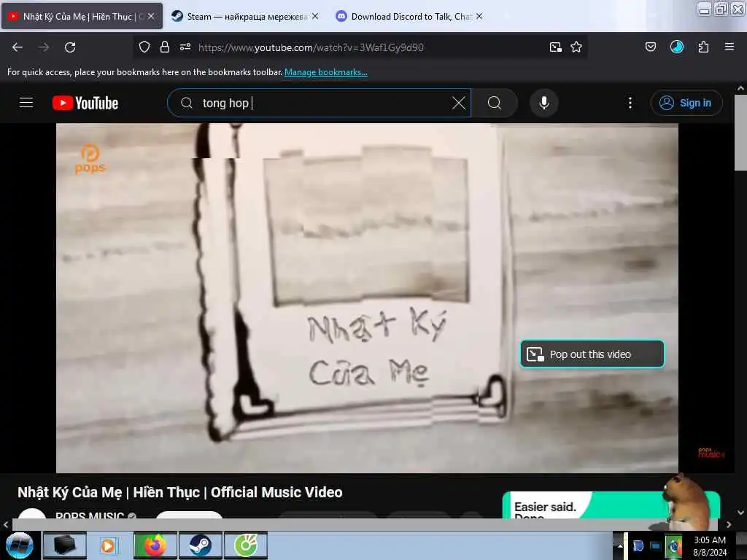Show hidden system tray icons arrow
The image size is (747, 560).
[x=620, y=545]
